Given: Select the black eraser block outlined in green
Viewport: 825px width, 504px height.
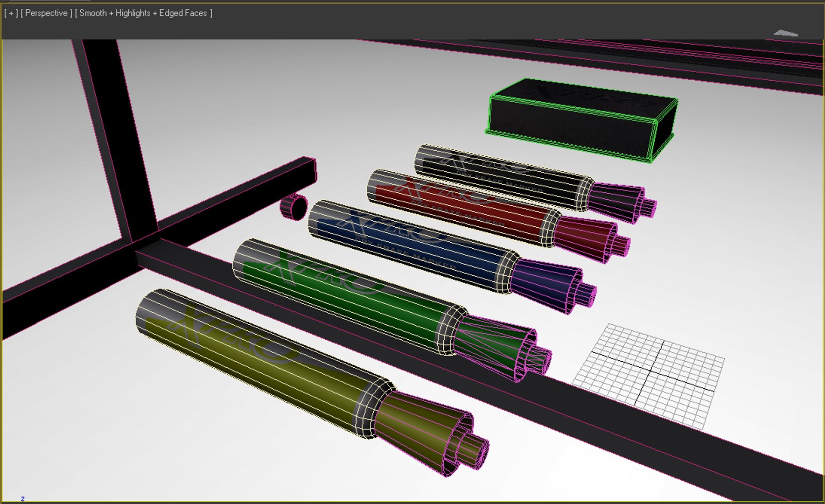Looking at the screenshot, I should point(581,120).
